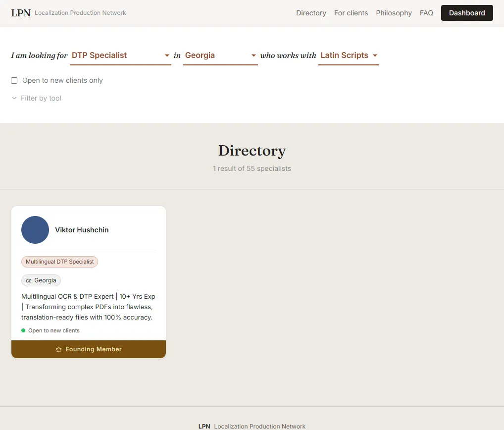
Task: Open Viktor Hushchin's profile name
Action: pos(82,230)
